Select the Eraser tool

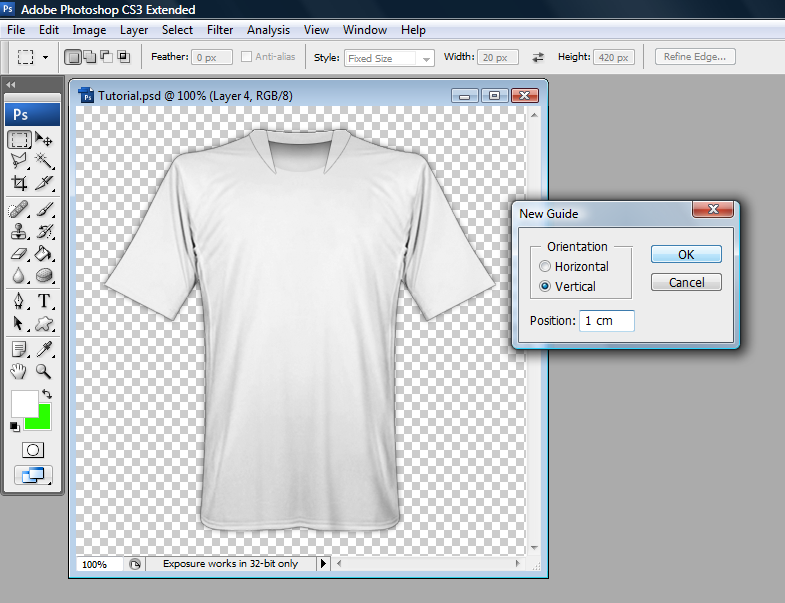[19, 253]
